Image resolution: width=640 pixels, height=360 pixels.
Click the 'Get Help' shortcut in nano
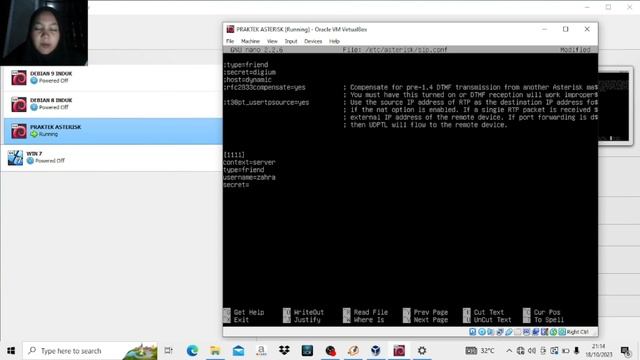click(249, 312)
